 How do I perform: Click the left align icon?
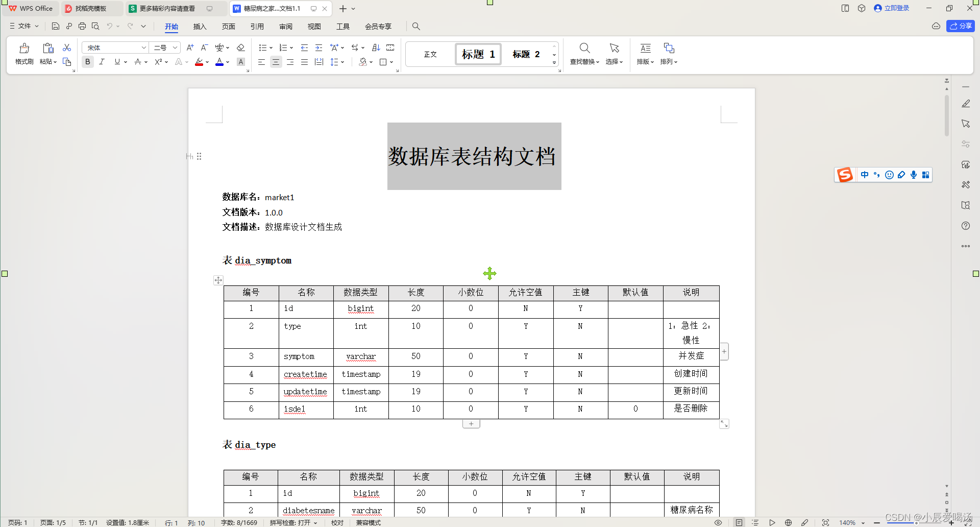coord(261,62)
